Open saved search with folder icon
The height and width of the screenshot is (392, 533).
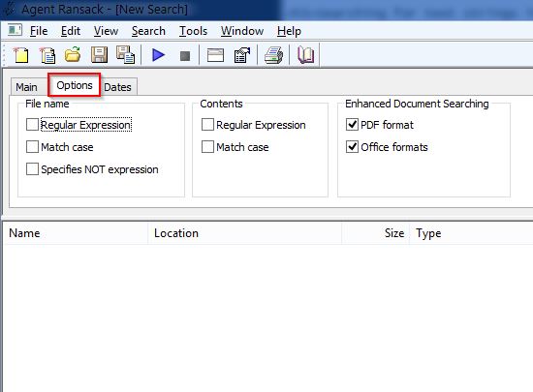(x=73, y=55)
